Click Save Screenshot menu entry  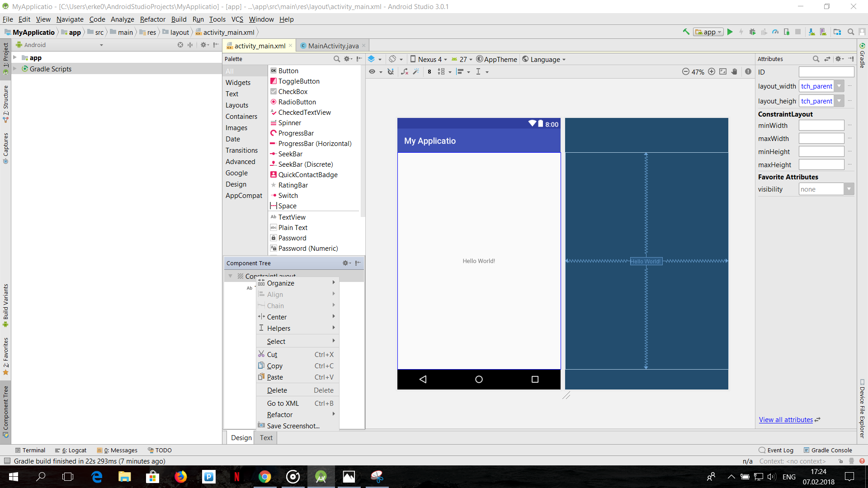coord(297,426)
